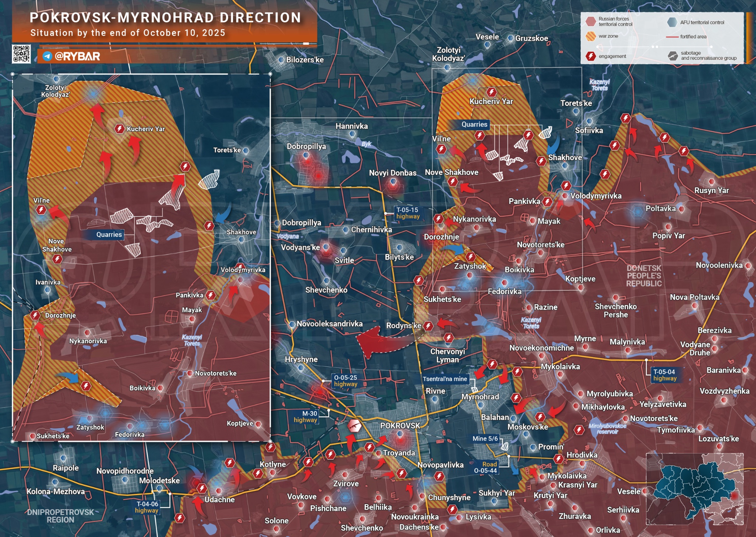Click the Quarries label in inset map
The image size is (756, 537).
pyautogui.click(x=109, y=234)
